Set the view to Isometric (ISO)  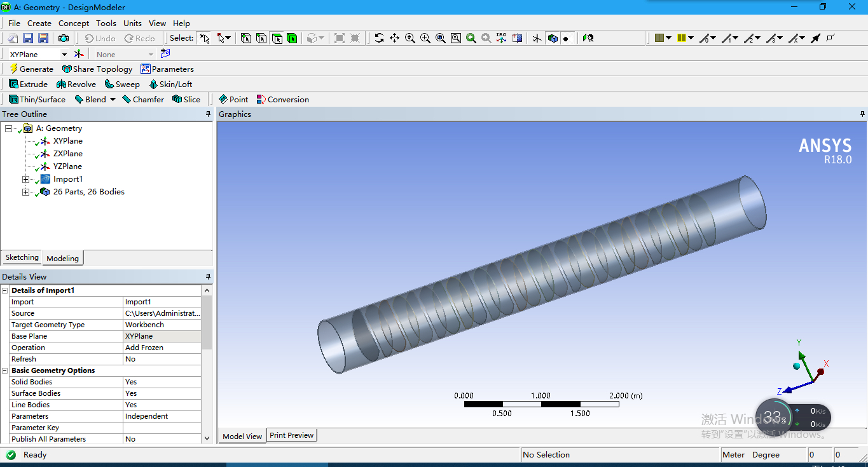pyautogui.click(x=502, y=38)
